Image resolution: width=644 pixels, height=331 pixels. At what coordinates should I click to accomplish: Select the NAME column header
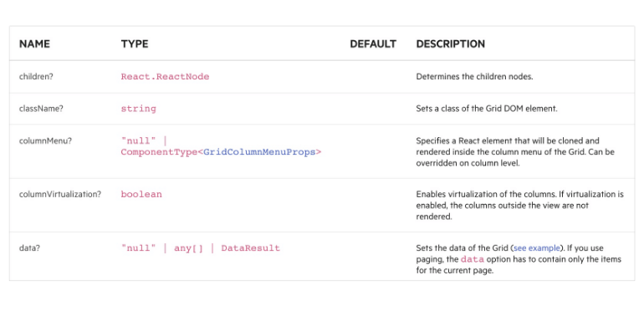point(34,44)
